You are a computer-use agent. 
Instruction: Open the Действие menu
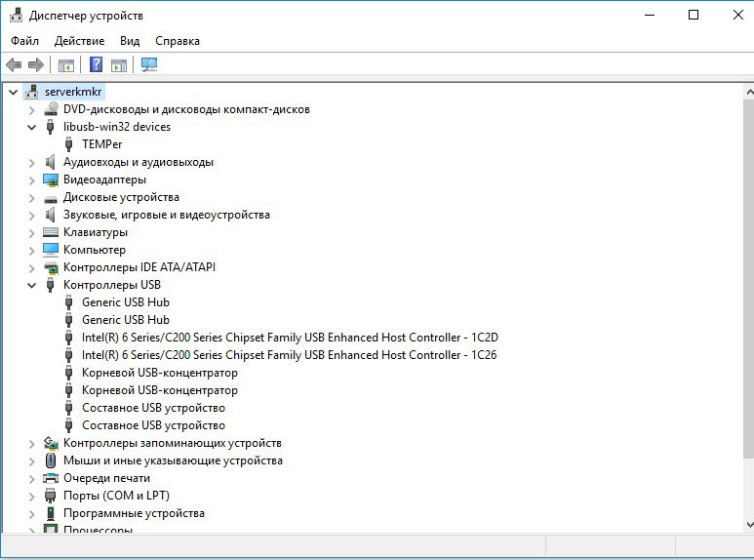79,41
